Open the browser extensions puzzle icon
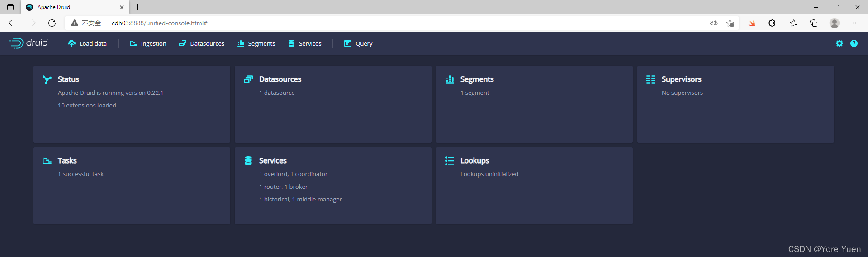The image size is (868, 257). click(x=772, y=23)
